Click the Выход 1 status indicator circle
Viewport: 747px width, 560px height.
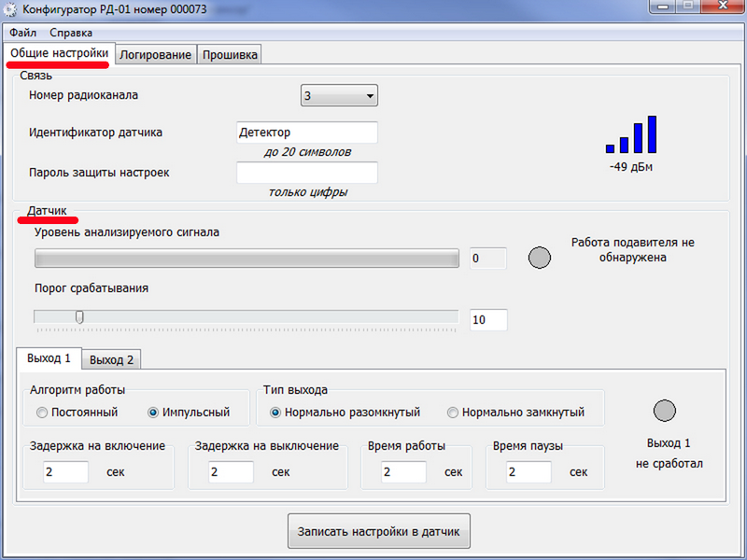coord(665,411)
